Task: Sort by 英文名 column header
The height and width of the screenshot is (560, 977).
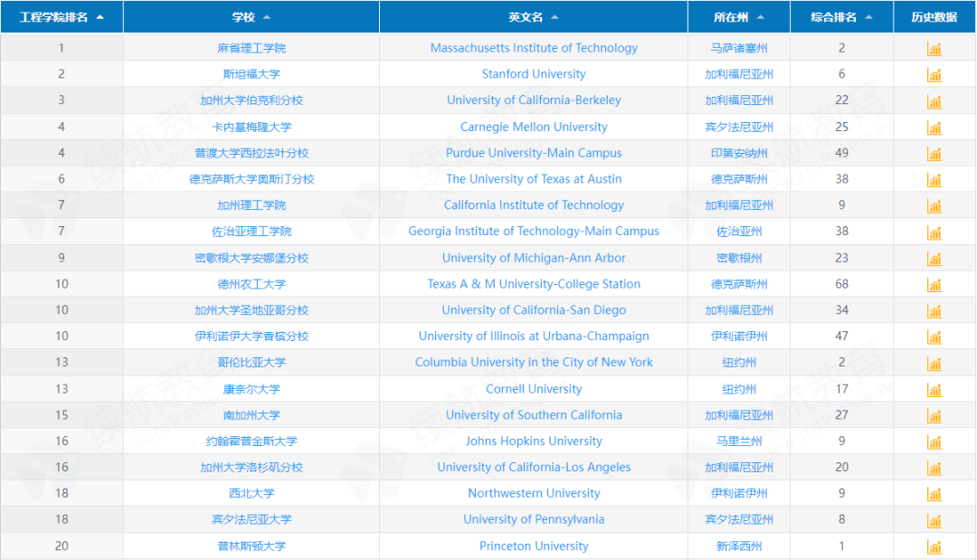Action: pos(534,17)
